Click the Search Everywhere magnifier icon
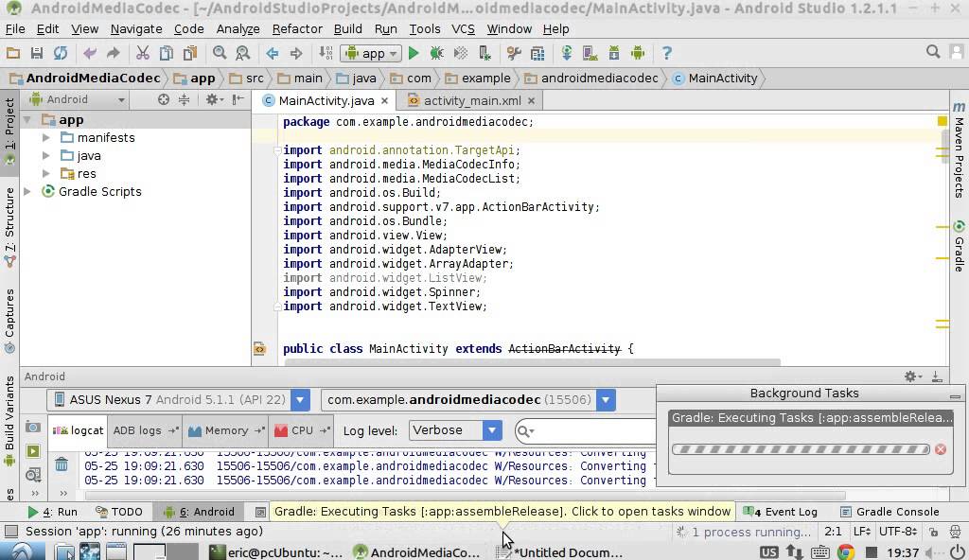 933,52
